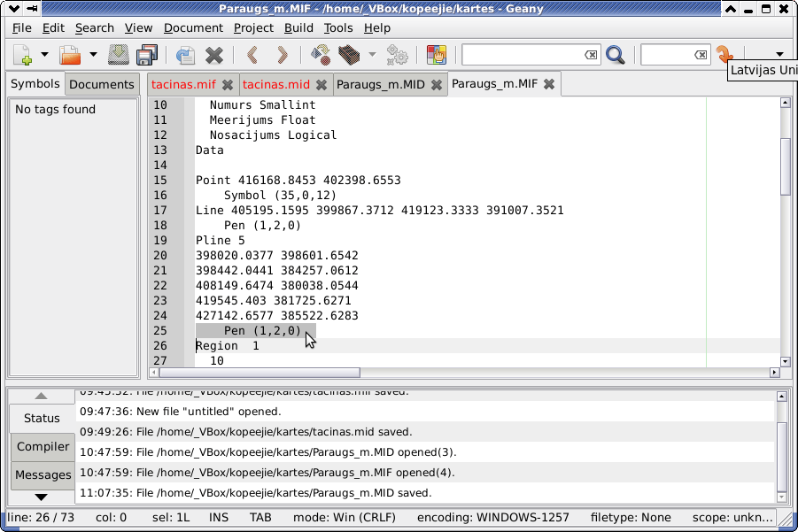Shade the window with up-arrow button
The height and width of the screenshot is (532, 798).
[731, 9]
